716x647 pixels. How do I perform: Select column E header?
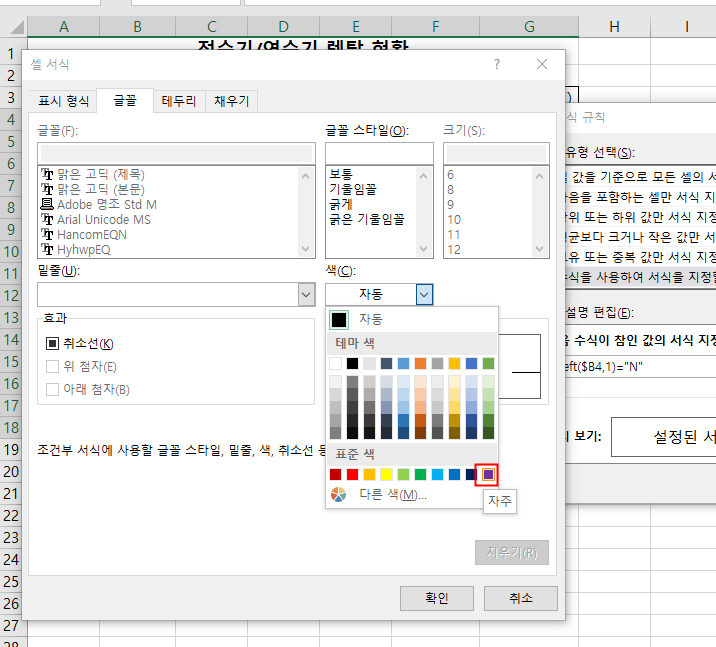(356, 26)
